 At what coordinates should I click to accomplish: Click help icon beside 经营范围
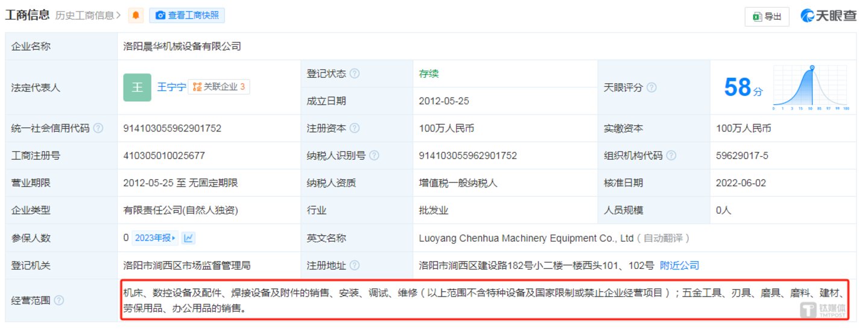tap(59, 300)
